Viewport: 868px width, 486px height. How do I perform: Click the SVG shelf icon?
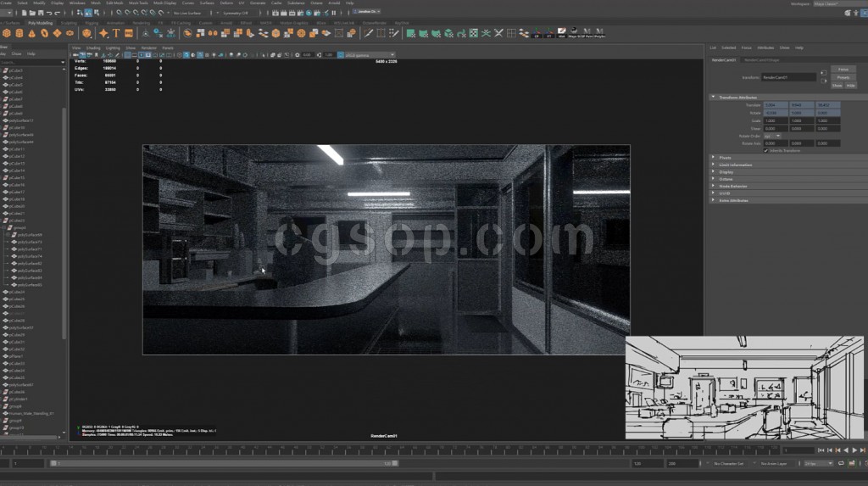click(129, 34)
